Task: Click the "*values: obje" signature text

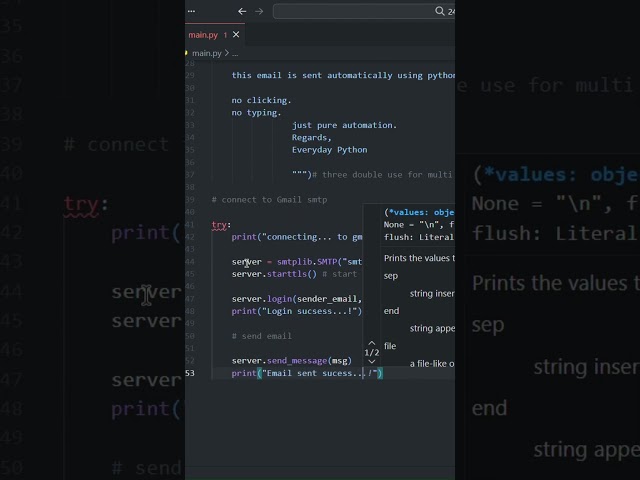Action: [419, 212]
